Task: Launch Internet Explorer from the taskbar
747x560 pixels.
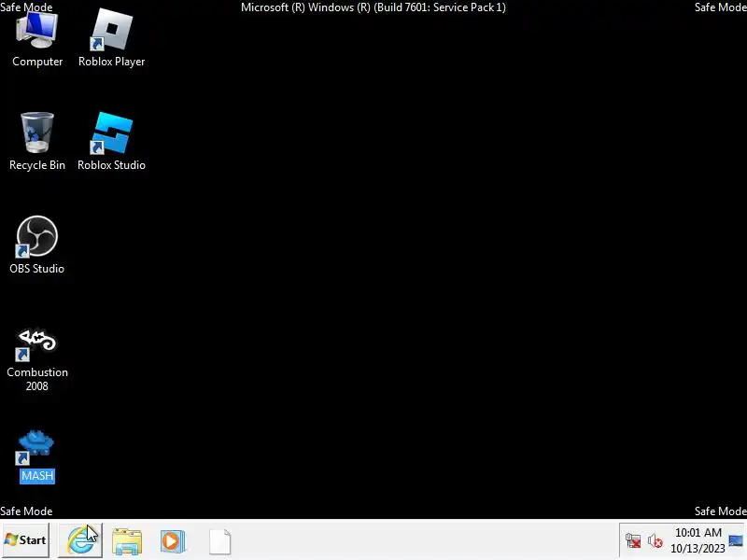Action: tap(80, 540)
